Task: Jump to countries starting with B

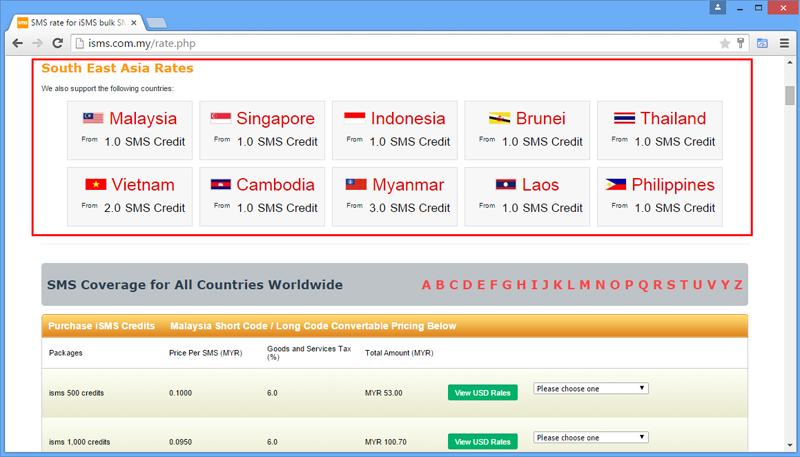Action: 440,285
